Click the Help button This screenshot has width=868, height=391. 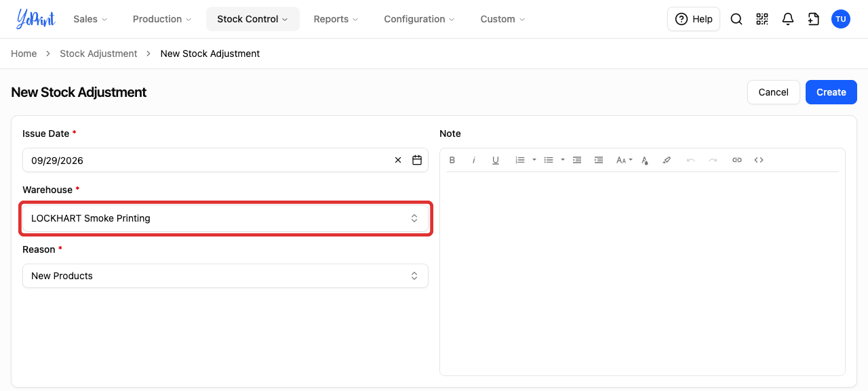pyautogui.click(x=694, y=19)
